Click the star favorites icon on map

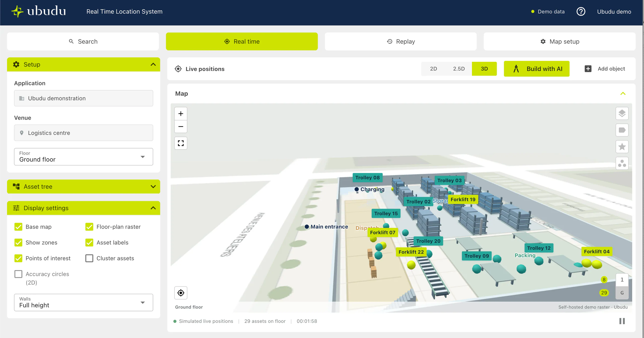coord(622,147)
